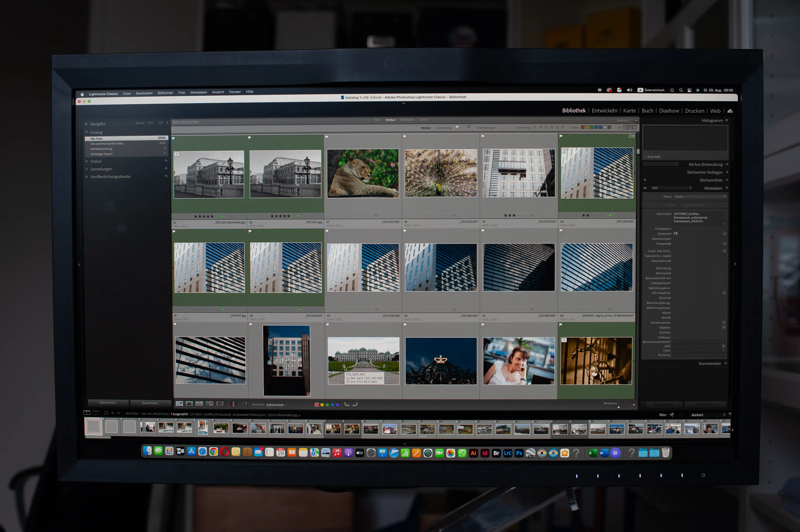Filter by flagged status flag icon
The image size is (800, 532).
coord(457,127)
